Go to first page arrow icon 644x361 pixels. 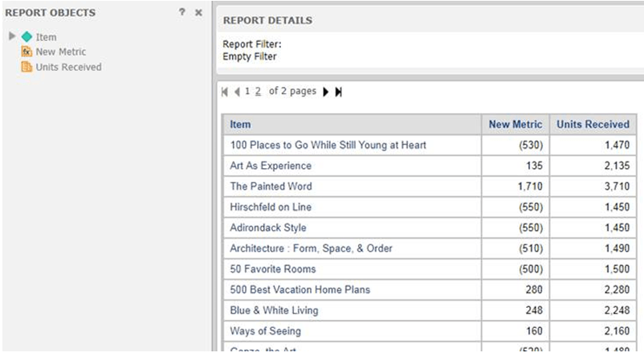click(225, 92)
